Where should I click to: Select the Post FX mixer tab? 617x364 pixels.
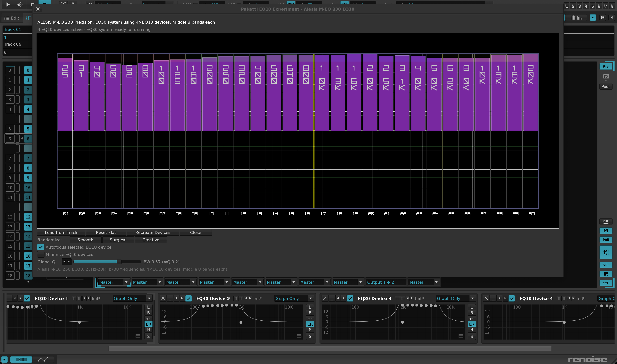[605, 87]
